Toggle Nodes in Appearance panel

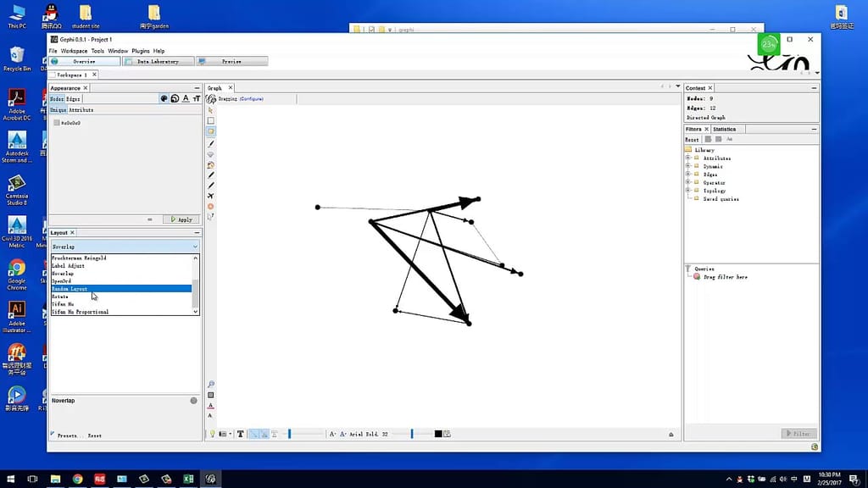click(x=57, y=98)
